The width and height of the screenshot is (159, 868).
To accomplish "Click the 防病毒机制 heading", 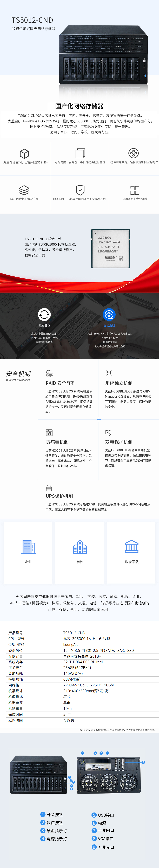I will pyautogui.click(x=57, y=442).
